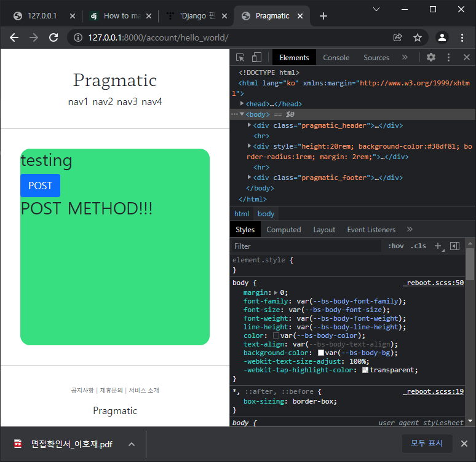
Task: Show more style pane tabs chevron
Action: [410, 229]
